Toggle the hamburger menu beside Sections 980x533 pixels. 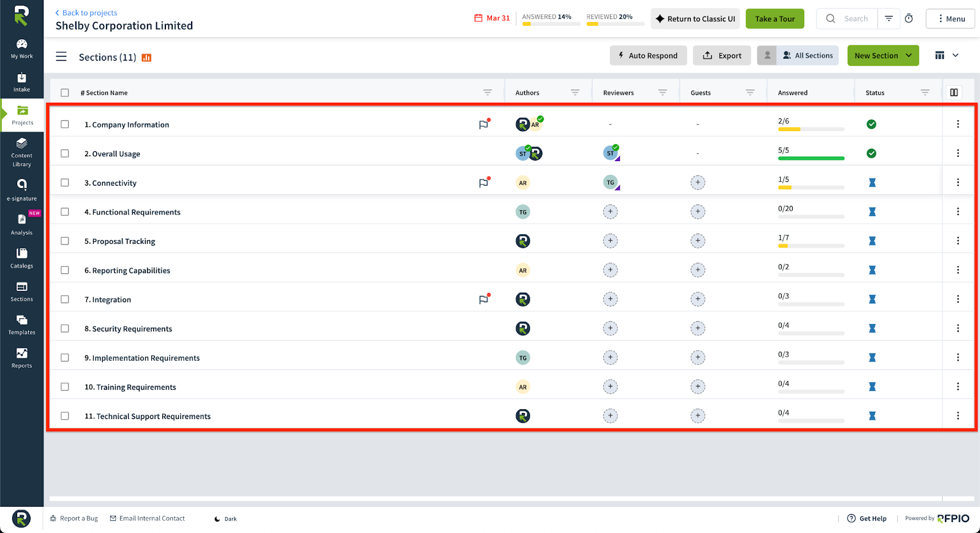click(x=61, y=56)
